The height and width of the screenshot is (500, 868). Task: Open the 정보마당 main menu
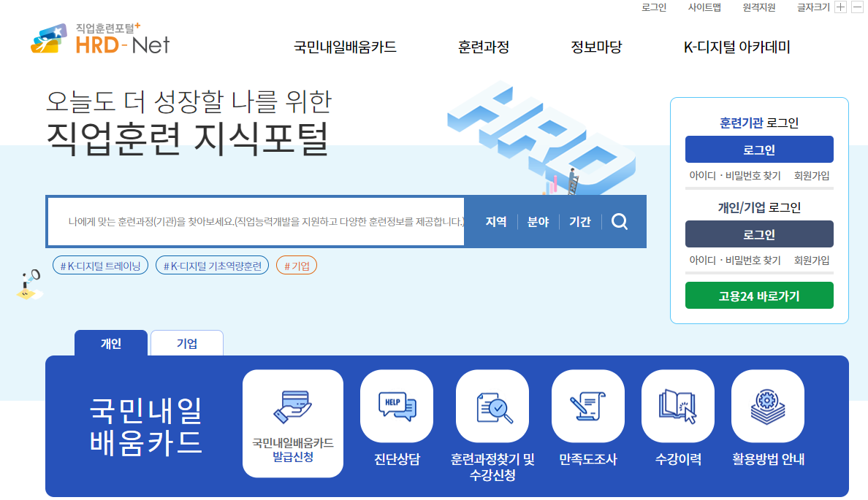coord(596,47)
